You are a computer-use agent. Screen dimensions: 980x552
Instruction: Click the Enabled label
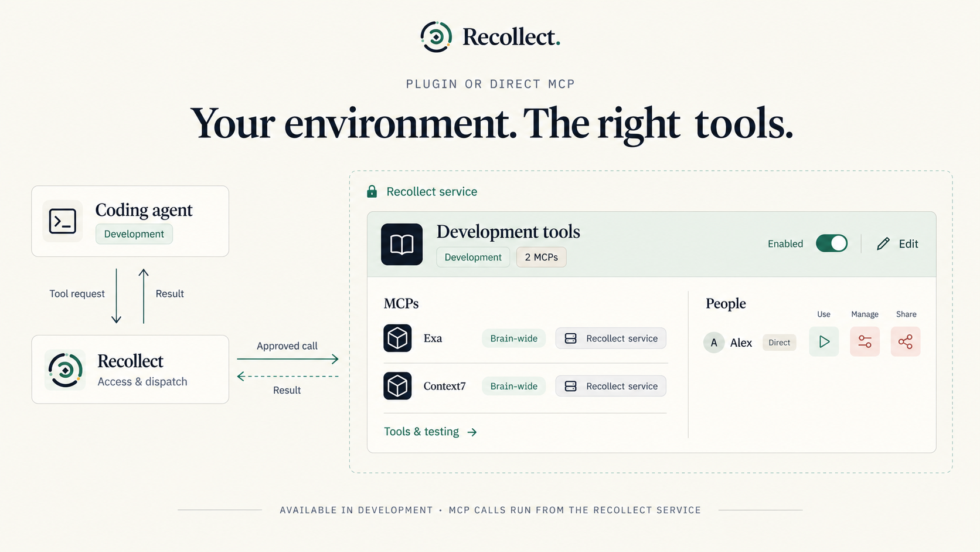(785, 244)
